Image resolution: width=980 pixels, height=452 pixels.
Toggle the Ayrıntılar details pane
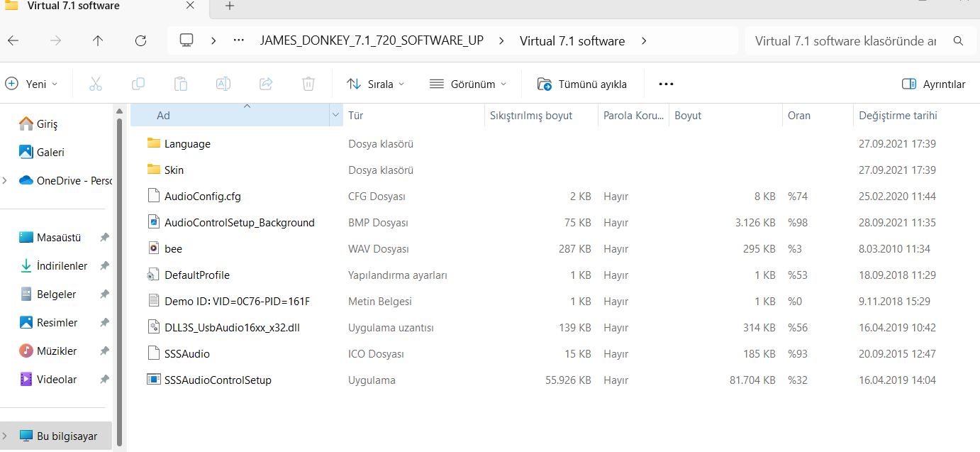tap(933, 84)
